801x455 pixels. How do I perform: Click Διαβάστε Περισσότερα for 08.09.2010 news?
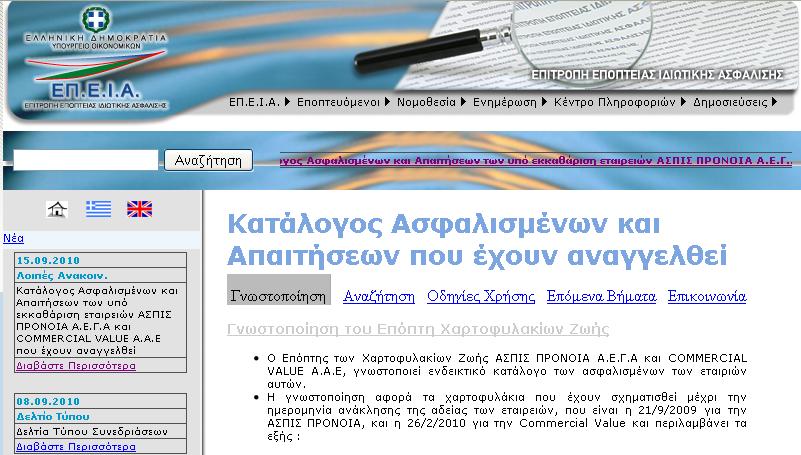[76, 446]
